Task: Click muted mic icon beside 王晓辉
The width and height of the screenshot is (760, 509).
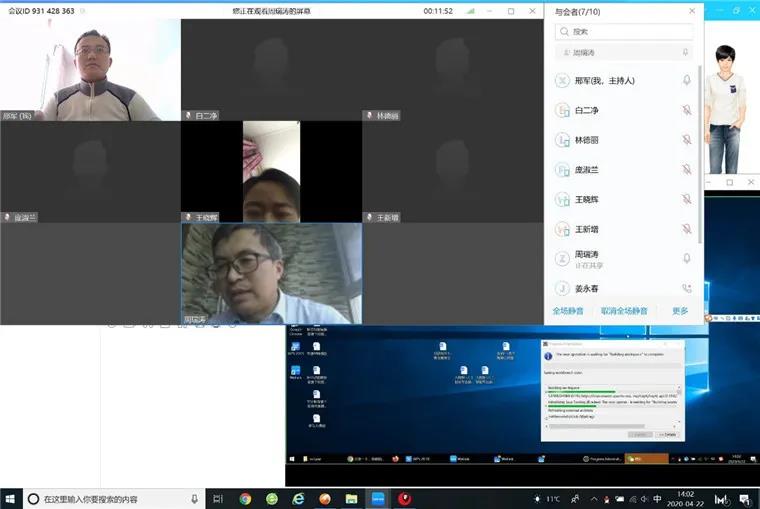Action: [x=686, y=200]
